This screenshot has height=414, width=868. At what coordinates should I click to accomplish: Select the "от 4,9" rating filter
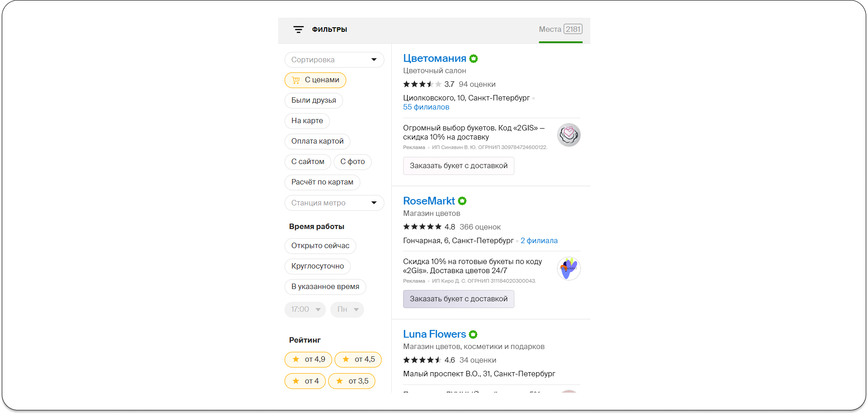[x=308, y=359]
